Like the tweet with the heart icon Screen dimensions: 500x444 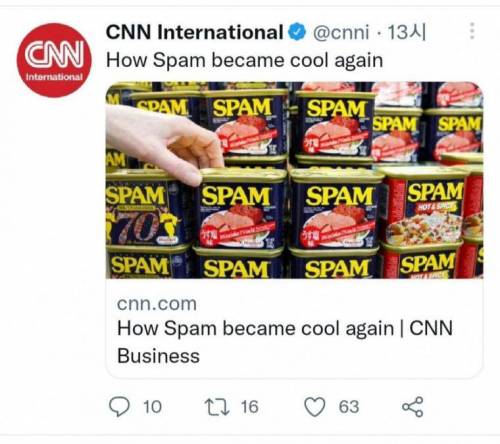(315, 407)
